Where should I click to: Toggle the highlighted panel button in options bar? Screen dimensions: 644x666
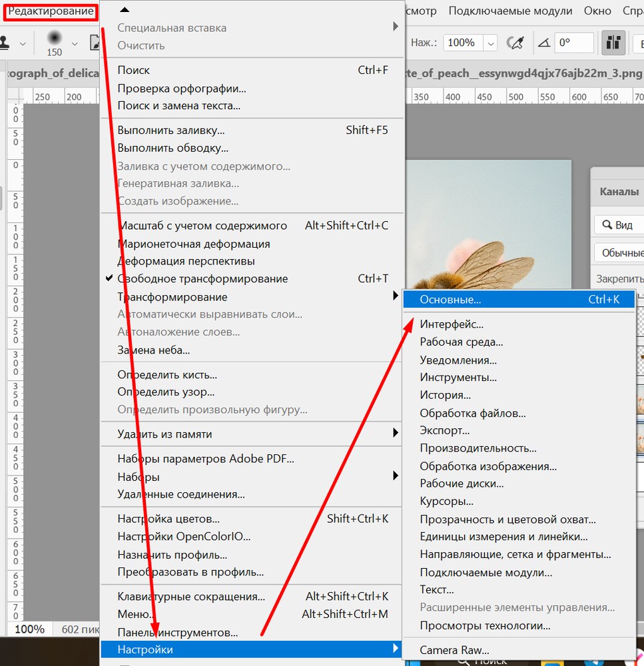[x=613, y=43]
